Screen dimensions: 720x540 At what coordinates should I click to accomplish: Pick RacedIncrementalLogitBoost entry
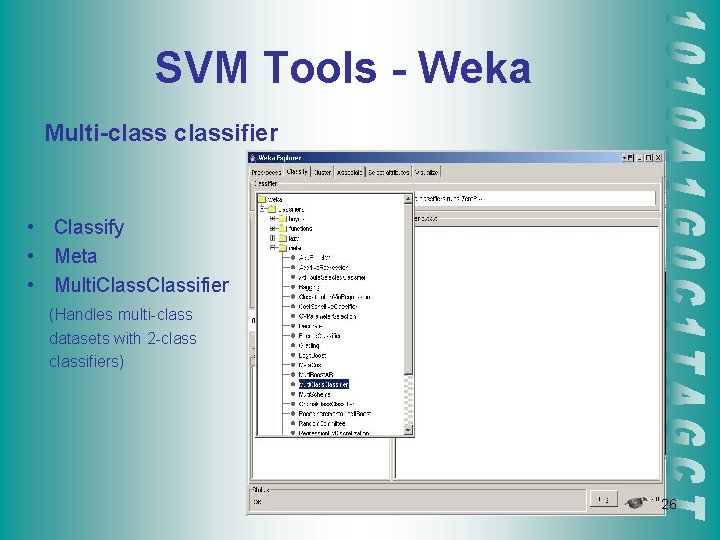[x=335, y=414]
